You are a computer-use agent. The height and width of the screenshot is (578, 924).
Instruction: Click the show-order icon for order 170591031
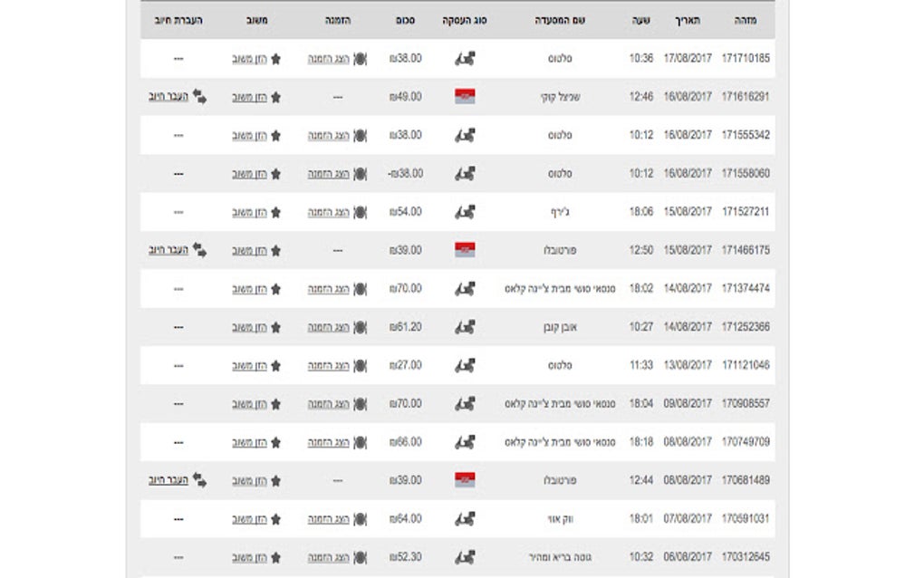[360, 519]
